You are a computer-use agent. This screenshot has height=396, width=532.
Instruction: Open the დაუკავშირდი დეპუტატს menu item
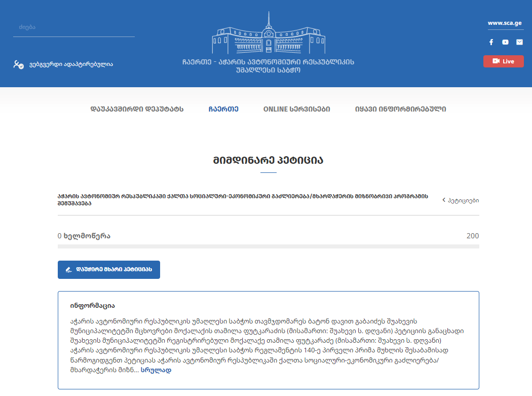coord(137,109)
